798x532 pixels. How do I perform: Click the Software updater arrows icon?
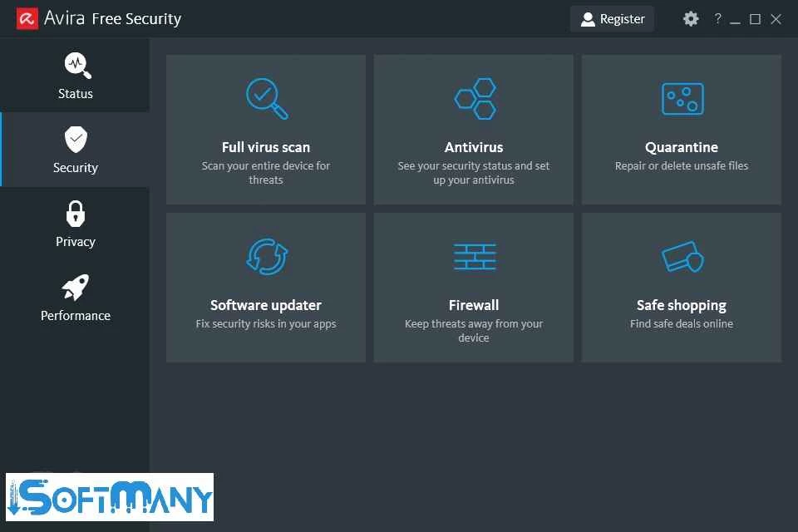point(267,256)
